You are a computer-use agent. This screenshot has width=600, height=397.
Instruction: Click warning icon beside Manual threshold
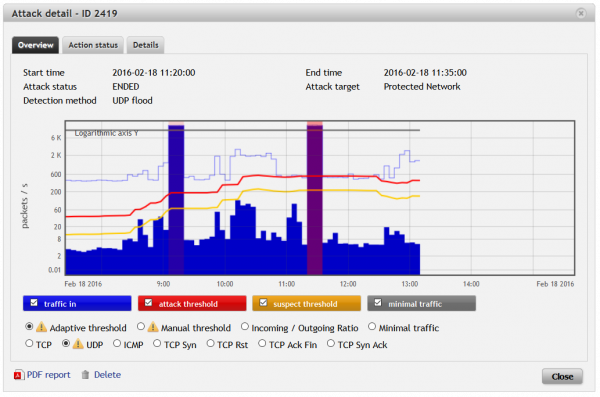(153, 327)
